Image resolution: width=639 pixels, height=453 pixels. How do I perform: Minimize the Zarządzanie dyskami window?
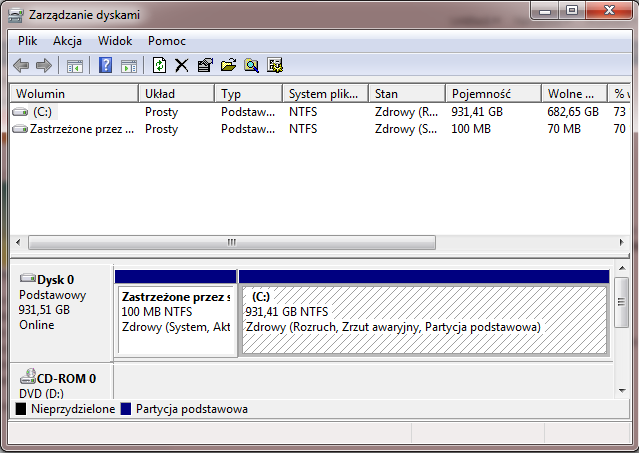tap(544, 11)
